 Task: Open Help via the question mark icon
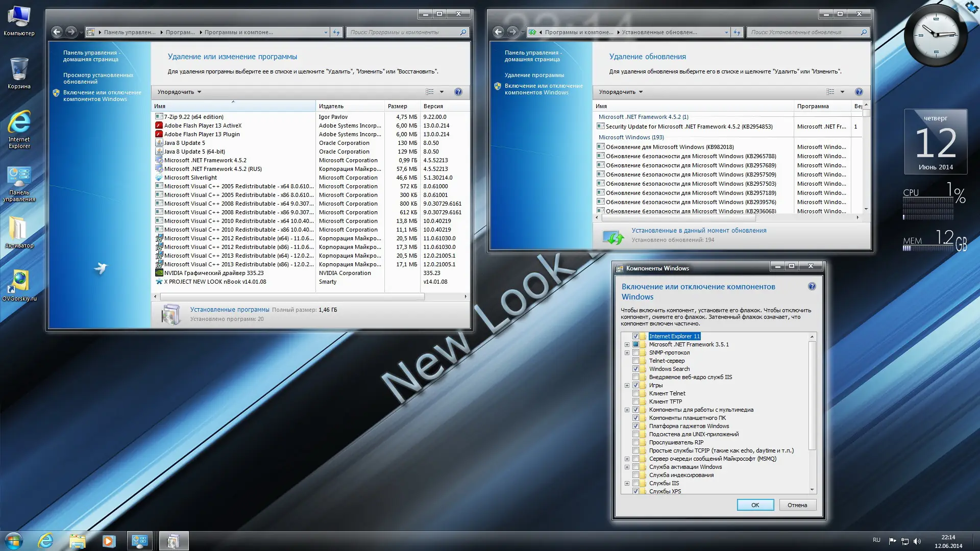click(458, 92)
